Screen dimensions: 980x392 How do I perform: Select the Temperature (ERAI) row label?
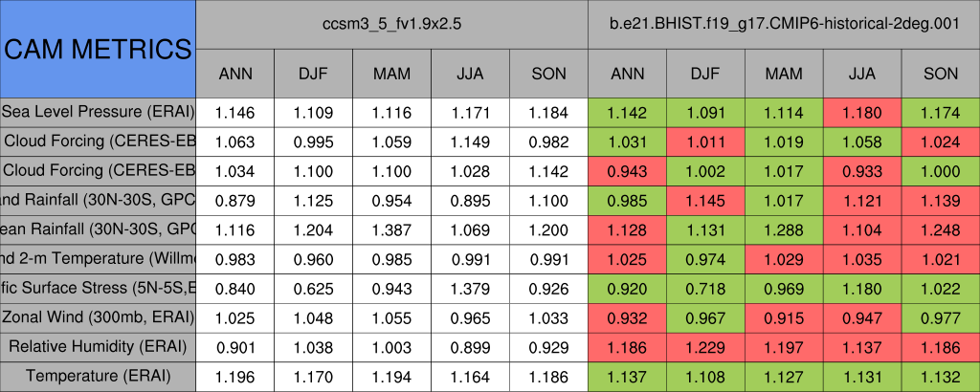(x=98, y=376)
